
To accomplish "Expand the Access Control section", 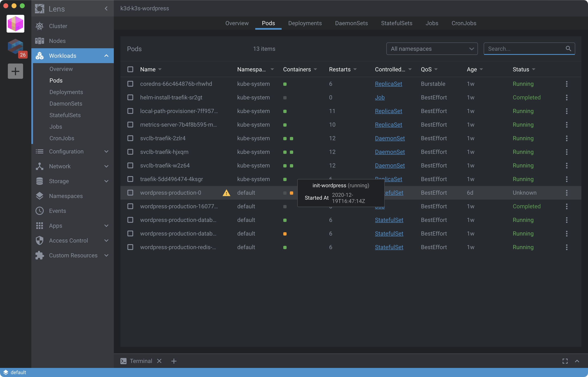I will [106, 241].
